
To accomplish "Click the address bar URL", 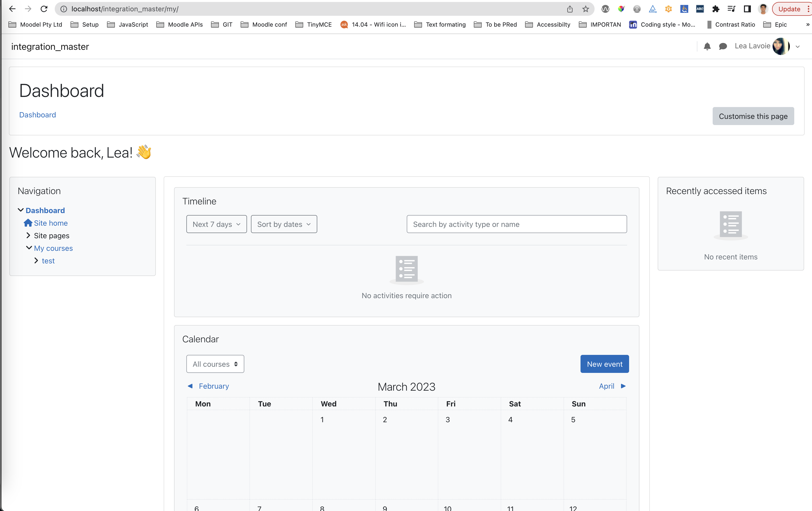I will pyautogui.click(x=125, y=9).
